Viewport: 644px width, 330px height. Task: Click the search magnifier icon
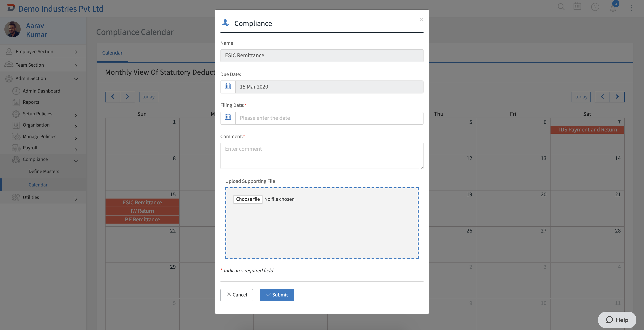point(561,7)
